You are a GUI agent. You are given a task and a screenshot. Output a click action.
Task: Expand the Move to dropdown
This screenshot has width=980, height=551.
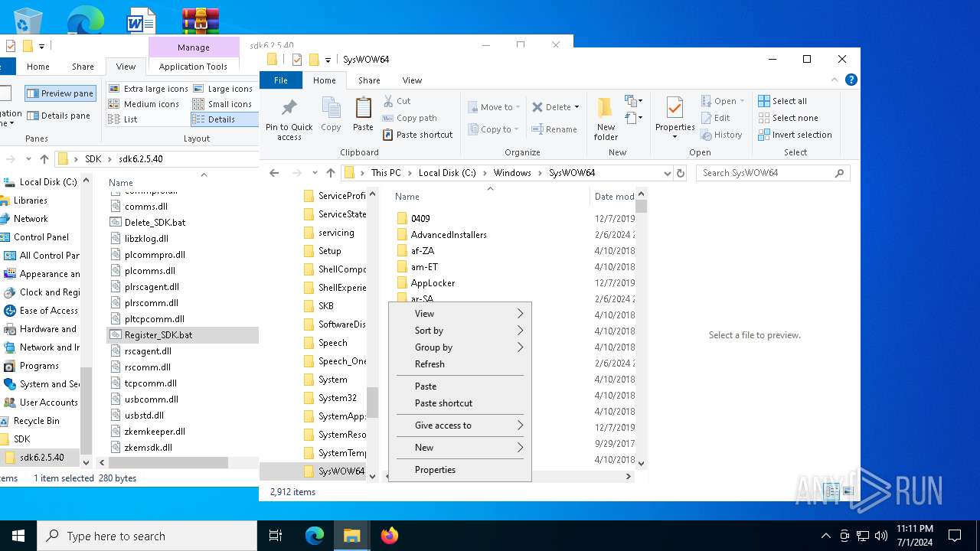pyautogui.click(x=518, y=107)
